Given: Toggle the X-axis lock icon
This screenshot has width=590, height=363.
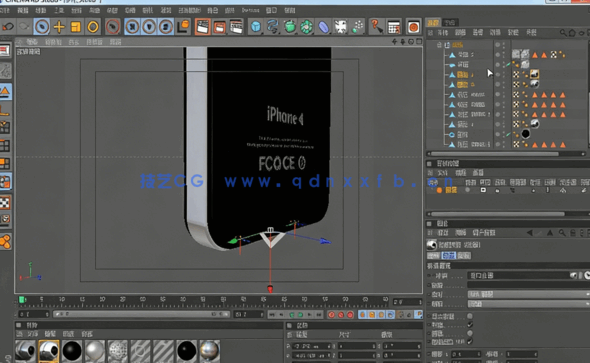Looking at the screenshot, I should pyautogui.click(x=132, y=27).
